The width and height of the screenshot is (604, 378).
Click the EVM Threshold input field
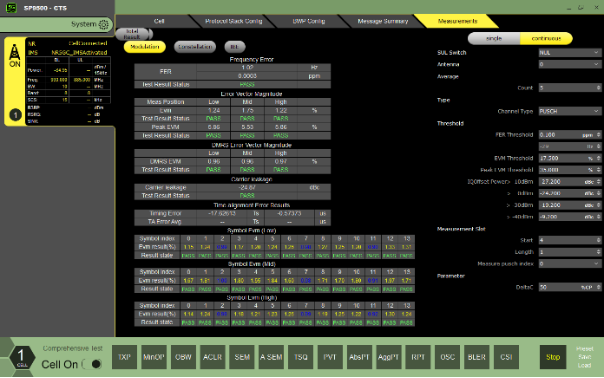point(569,158)
